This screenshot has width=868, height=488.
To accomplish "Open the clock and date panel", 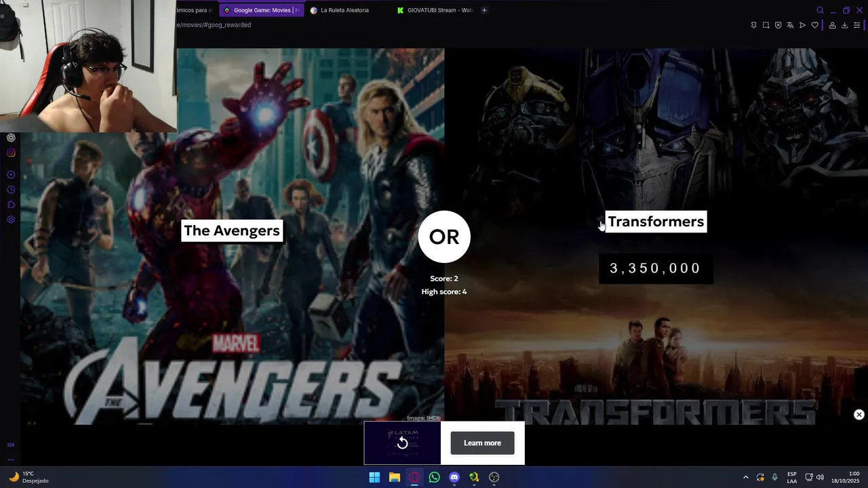I will (845, 477).
